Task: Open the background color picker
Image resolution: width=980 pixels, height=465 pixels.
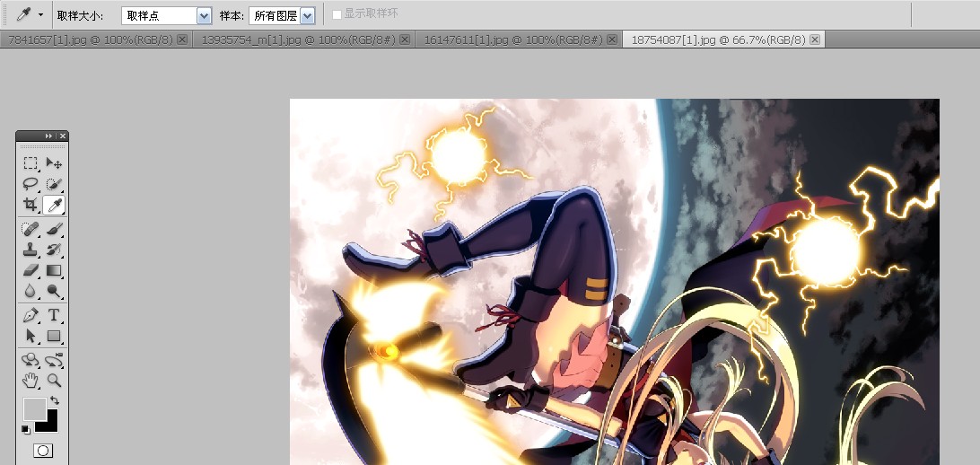Action: point(51,425)
